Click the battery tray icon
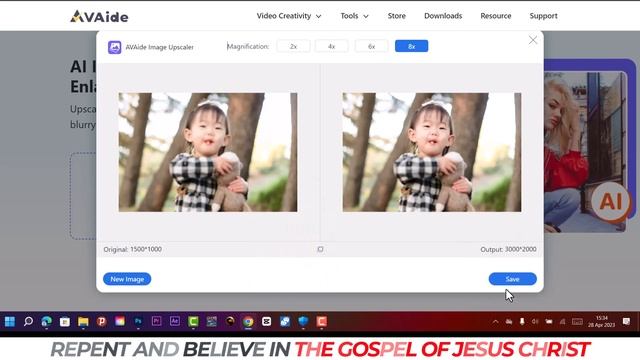This screenshot has height=360, width=640. pos(549,322)
